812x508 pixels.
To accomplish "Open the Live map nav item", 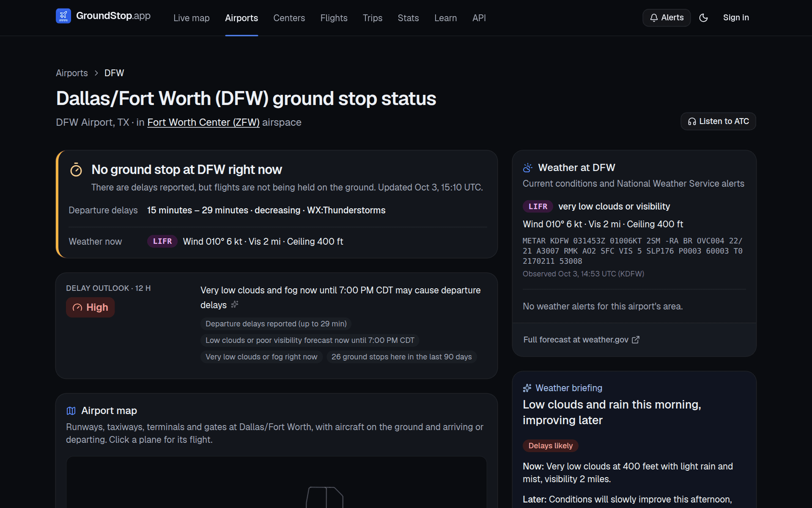I will (192, 18).
